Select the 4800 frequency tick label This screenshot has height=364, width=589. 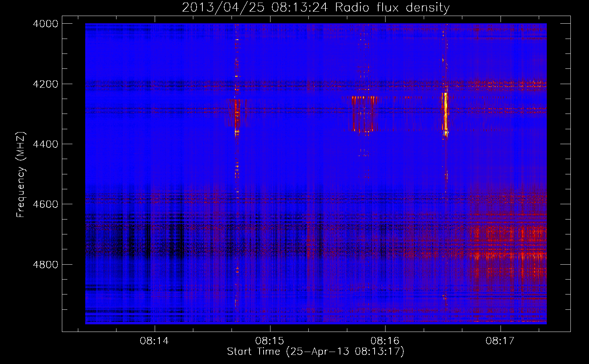46,264
